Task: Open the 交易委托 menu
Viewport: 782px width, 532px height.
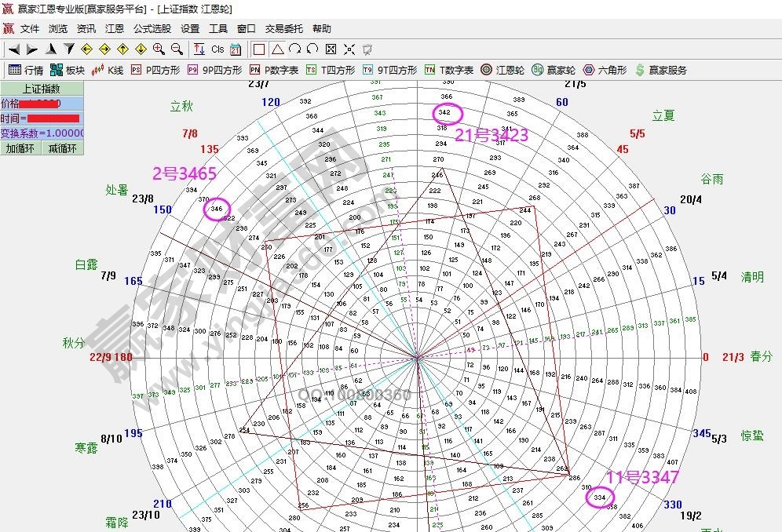Action: point(283,28)
